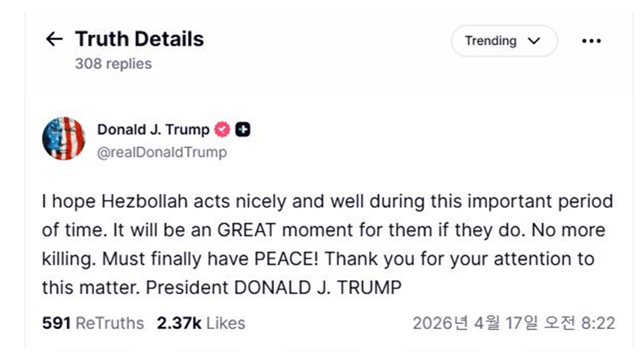This screenshot has width=644, height=362.
Task: Click the capitalized word GREAT in the post
Action: [x=247, y=230]
